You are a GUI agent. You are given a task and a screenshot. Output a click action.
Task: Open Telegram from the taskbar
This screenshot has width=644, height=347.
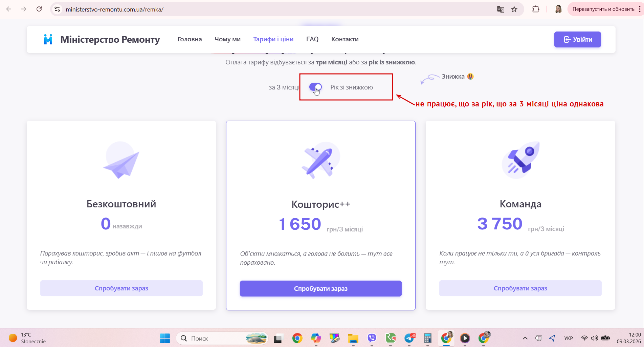click(x=410, y=338)
